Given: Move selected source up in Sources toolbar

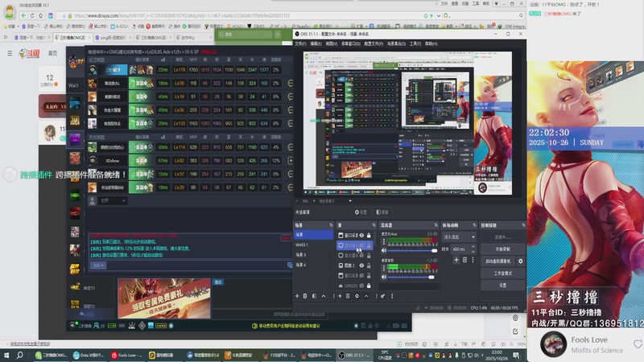Looking at the screenshot, I should coord(366,296).
